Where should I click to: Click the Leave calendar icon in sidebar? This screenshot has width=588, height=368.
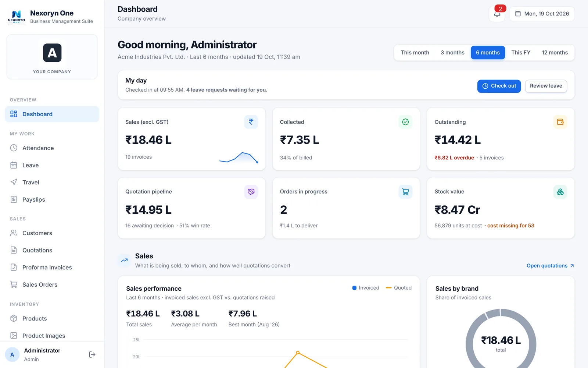(14, 165)
